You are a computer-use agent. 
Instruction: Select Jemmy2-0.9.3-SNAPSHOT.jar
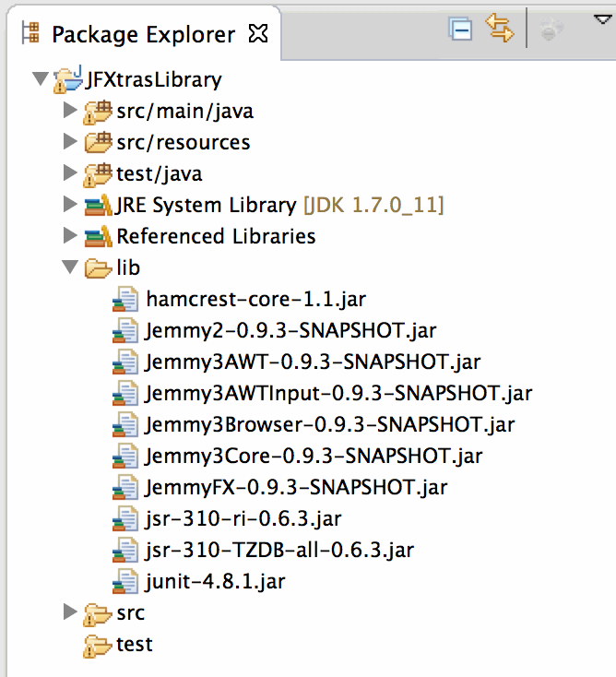[x=290, y=330]
